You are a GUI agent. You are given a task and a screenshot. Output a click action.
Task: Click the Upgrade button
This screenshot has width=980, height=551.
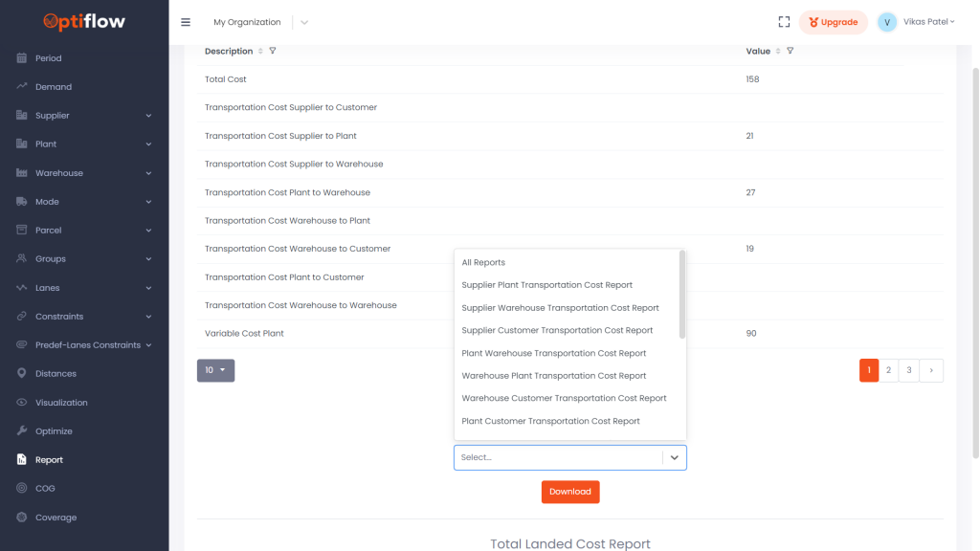point(833,22)
